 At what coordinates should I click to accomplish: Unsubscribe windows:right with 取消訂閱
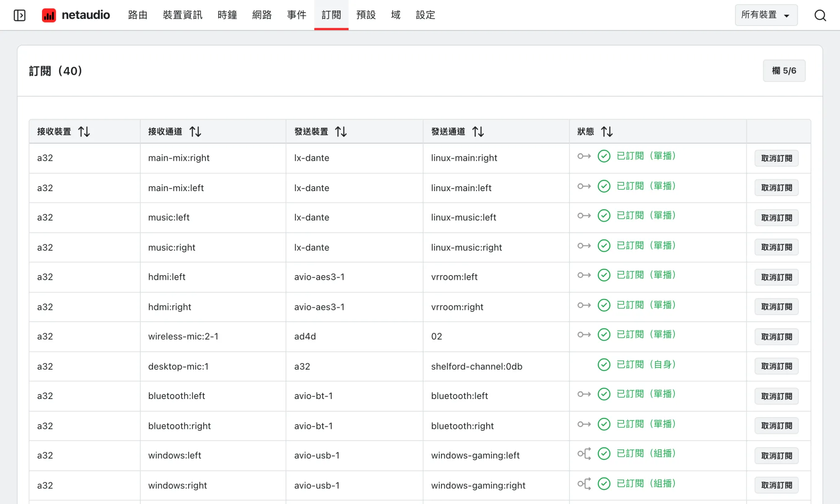coord(777,485)
